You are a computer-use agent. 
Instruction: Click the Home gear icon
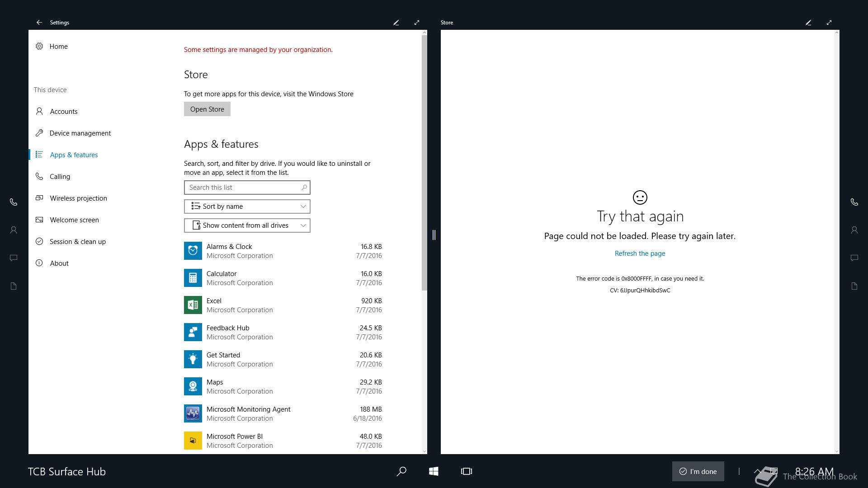[39, 46]
